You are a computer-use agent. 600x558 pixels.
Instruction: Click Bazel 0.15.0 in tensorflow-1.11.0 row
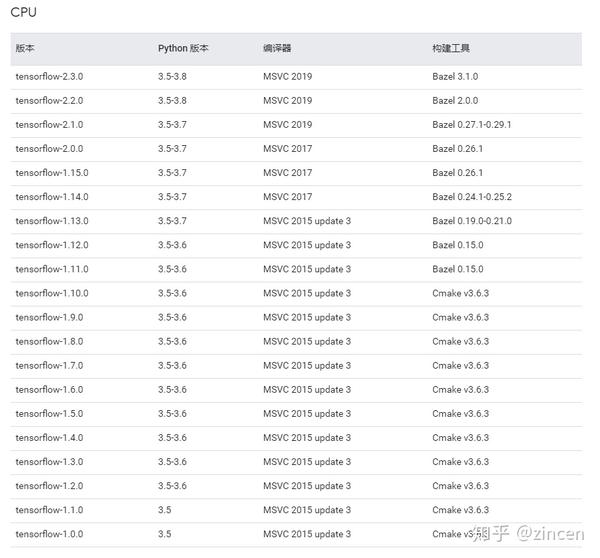tap(458, 269)
